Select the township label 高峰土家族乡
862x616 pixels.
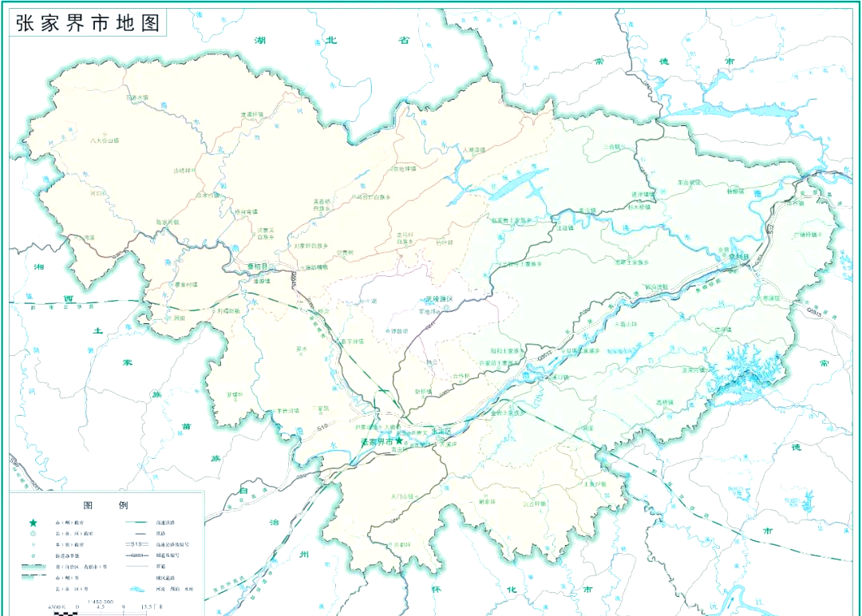pyautogui.click(x=631, y=262)
